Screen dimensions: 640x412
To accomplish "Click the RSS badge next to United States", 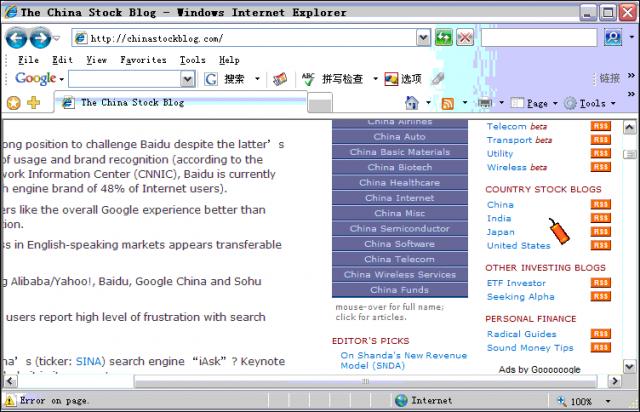I will [601, 245].
